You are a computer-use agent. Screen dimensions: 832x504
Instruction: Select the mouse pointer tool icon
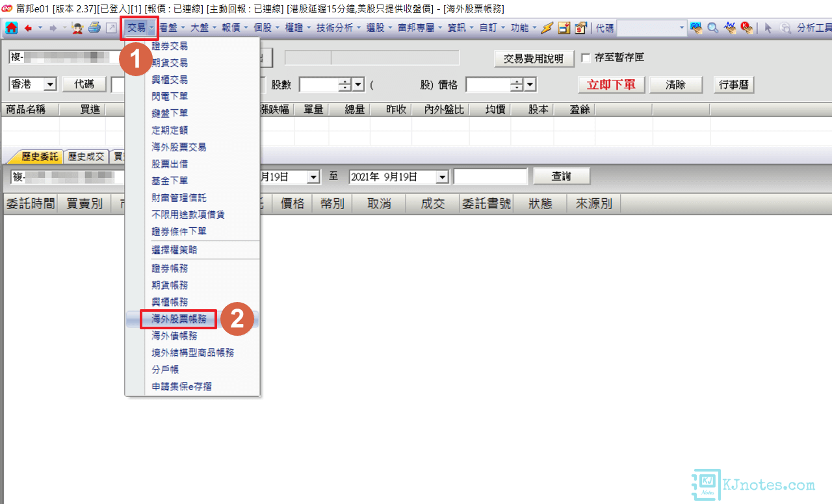[768, 28]
